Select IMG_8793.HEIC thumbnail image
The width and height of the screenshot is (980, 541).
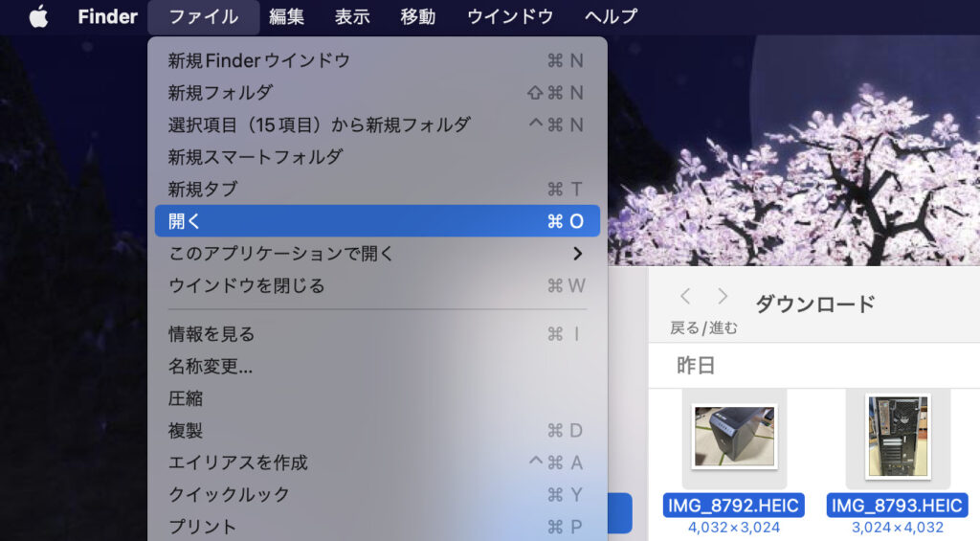point(898,436)
